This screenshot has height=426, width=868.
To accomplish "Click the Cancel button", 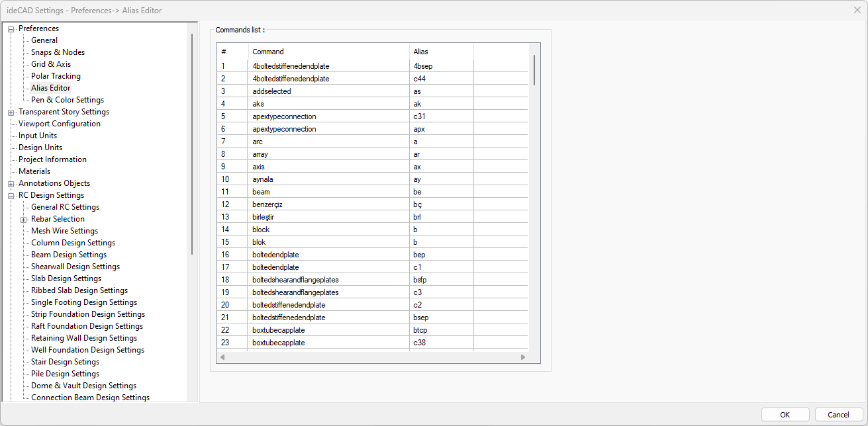I will [x=839, y=415].
